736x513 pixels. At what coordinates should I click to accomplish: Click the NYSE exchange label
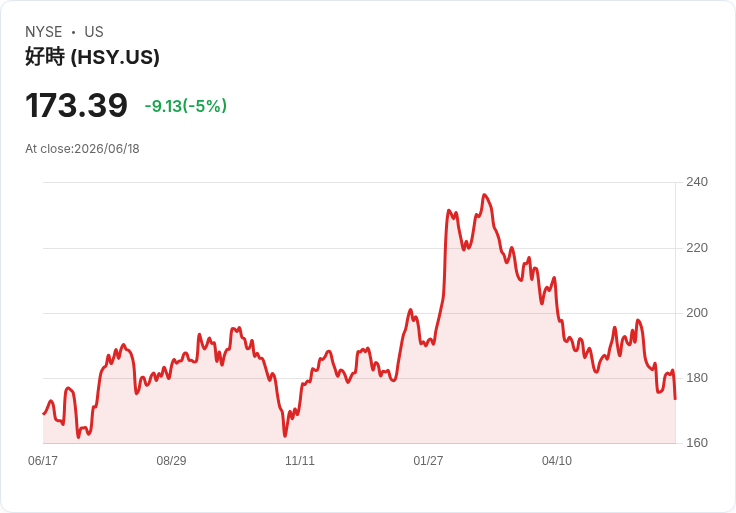tap(44, 32)
